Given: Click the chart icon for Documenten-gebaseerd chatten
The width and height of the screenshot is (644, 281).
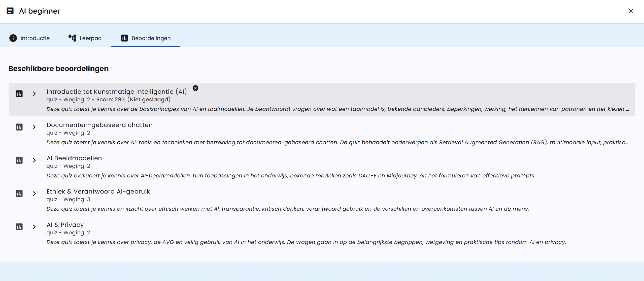Looking at the screenshot, I should [19, 127].
